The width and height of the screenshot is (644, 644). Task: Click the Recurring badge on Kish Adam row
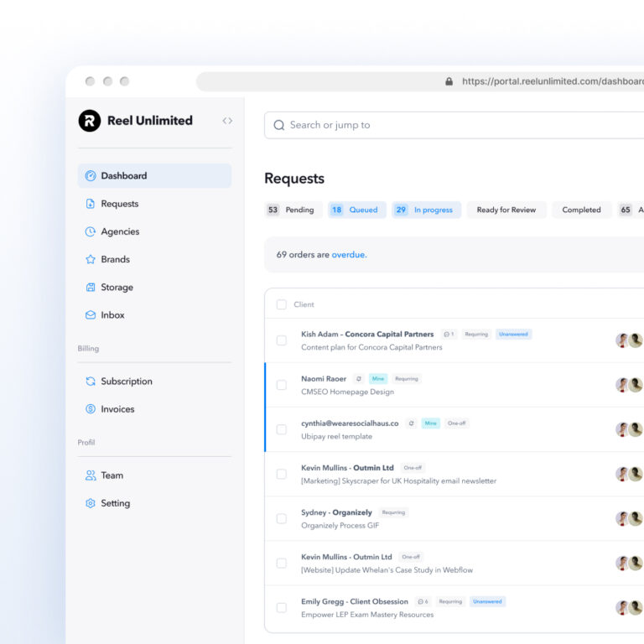coord(476,335)
